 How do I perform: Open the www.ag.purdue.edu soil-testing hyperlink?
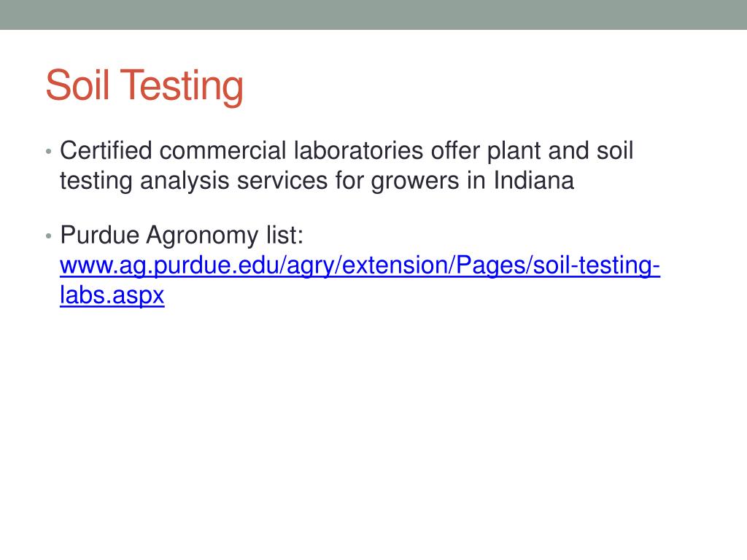(x=360, y=265)
